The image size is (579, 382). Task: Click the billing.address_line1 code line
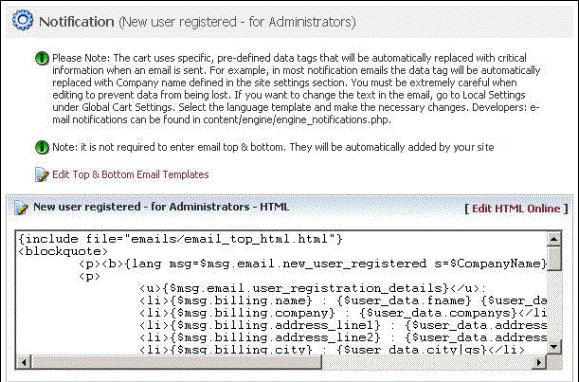click(343, 325)
